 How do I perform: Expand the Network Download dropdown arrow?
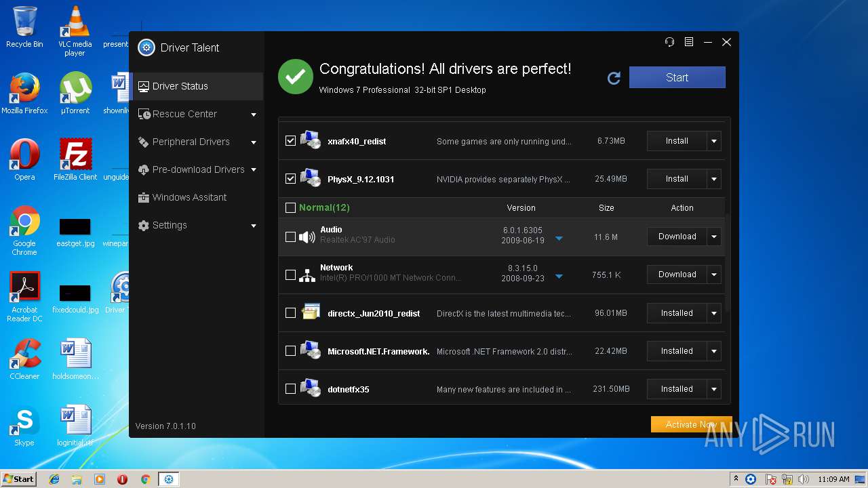coord(713,274)
